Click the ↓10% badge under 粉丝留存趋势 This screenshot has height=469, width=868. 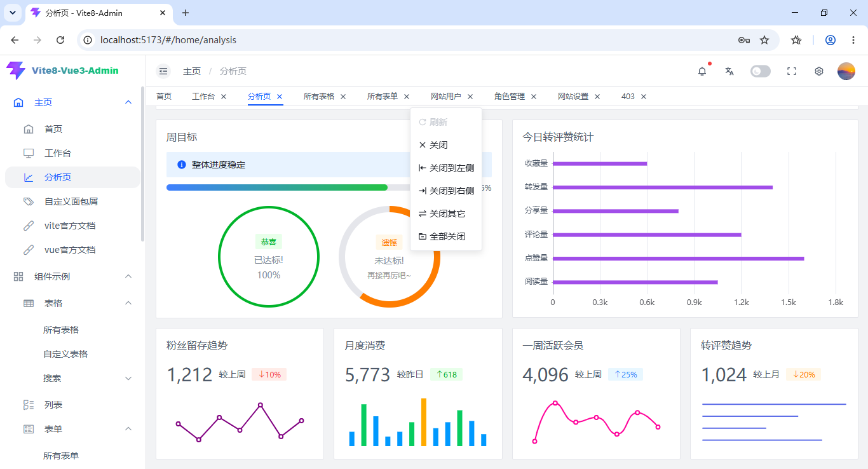[x=269, y=374]
